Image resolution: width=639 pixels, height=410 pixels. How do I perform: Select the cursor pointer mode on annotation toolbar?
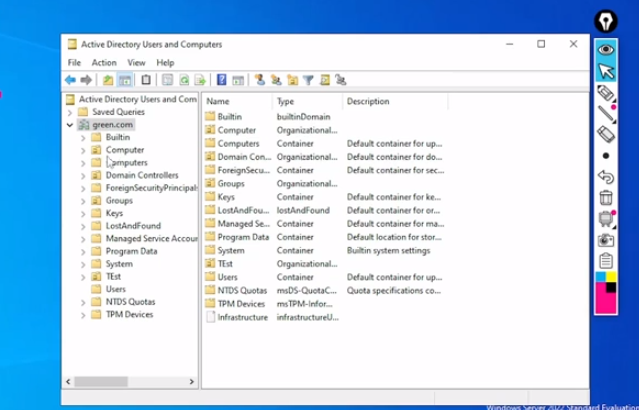tap(606, 71)
